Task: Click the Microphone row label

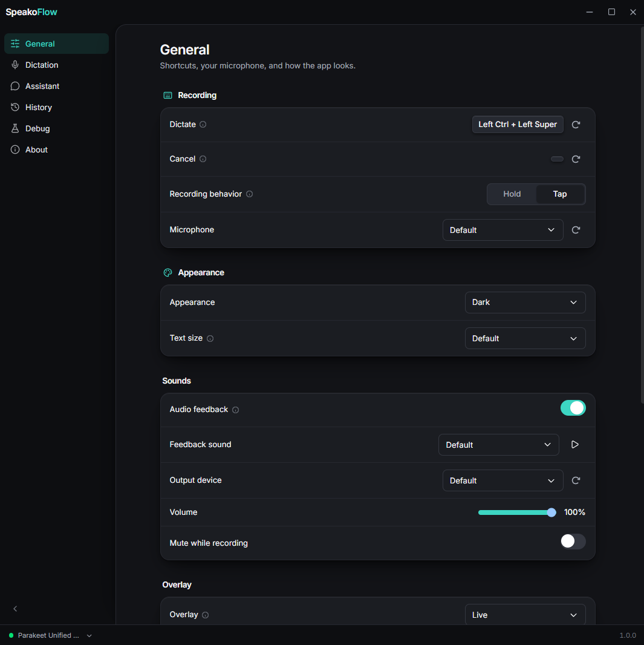Action: click(x=192, y=230)
